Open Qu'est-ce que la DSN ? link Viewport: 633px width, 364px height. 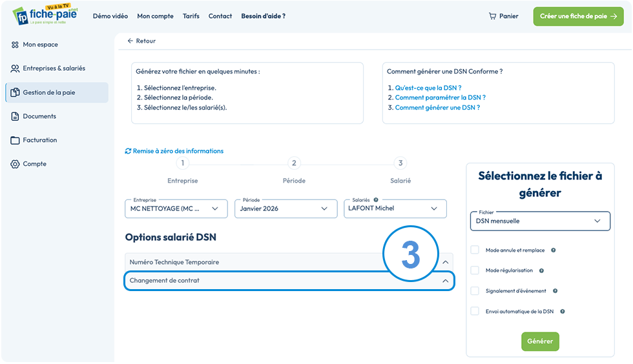coord(428,88)
